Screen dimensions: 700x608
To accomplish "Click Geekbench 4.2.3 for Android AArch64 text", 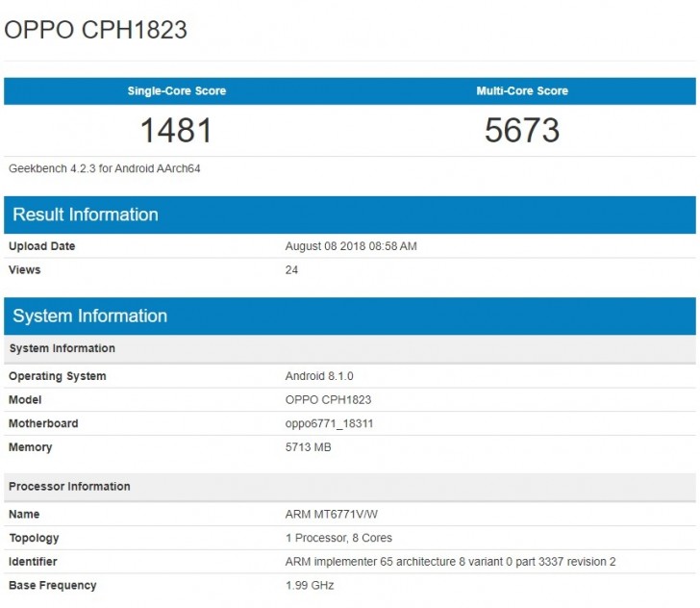I will 105,168.
